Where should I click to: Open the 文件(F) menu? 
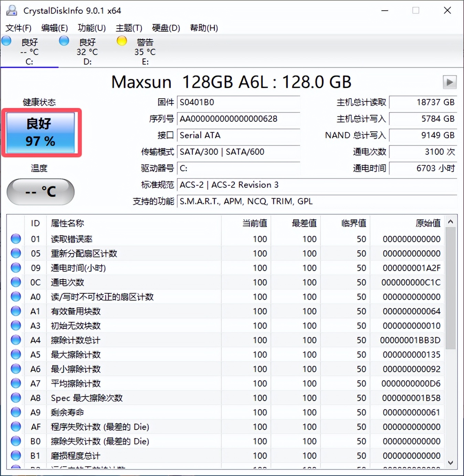(19, 28)
